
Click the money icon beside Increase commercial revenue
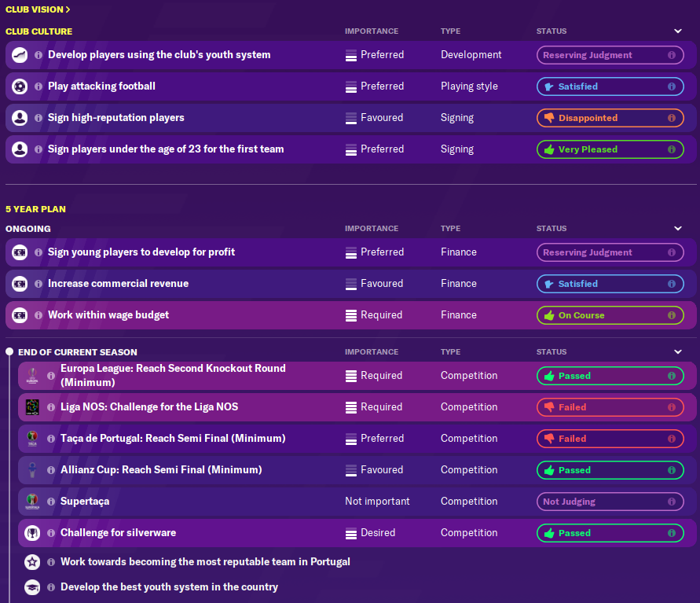(20, 284)
